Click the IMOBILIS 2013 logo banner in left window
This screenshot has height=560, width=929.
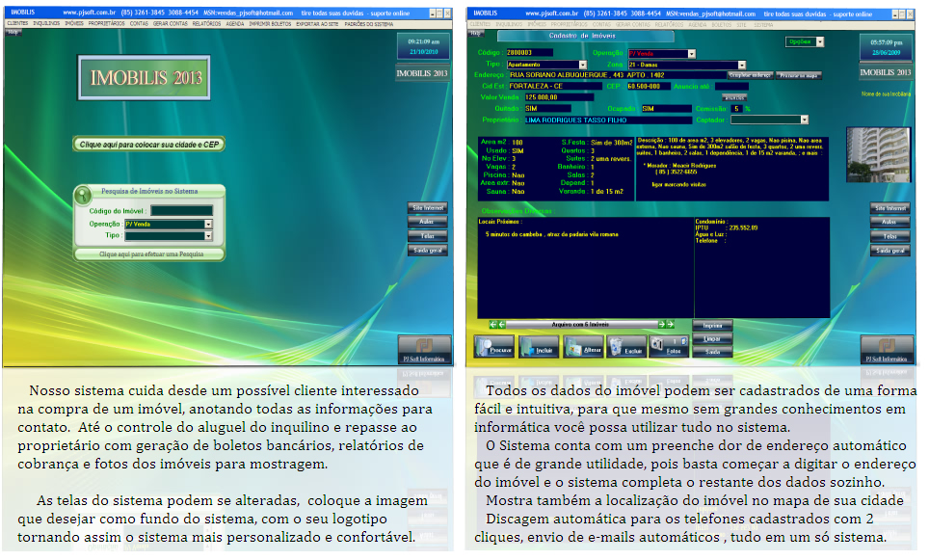[144, 78]
